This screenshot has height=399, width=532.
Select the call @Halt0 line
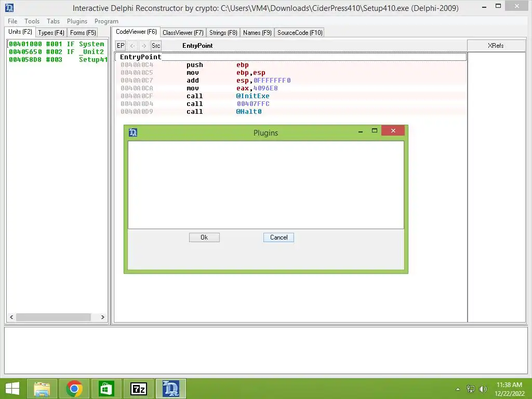coord(291,112)
